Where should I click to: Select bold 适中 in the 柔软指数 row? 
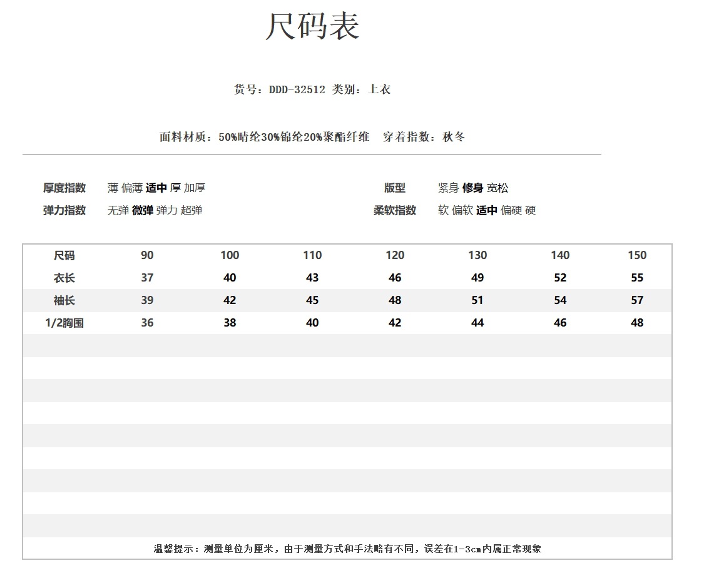click(x=487, y=210)
